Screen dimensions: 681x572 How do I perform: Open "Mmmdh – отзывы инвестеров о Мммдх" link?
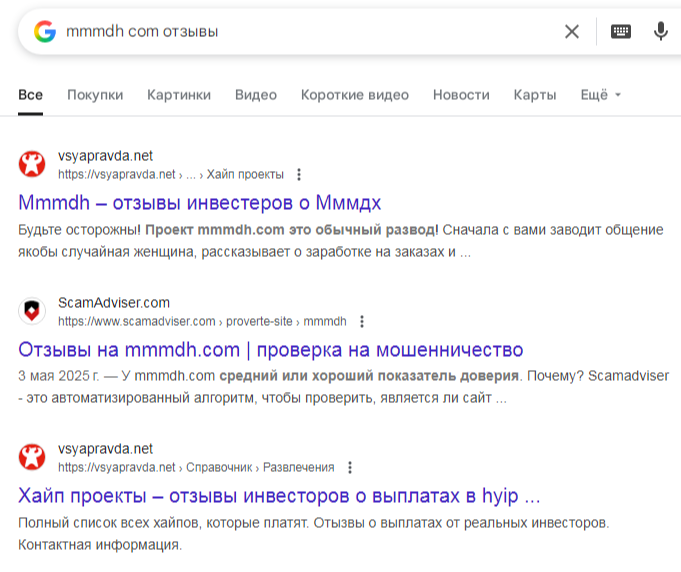click(200, 203)
